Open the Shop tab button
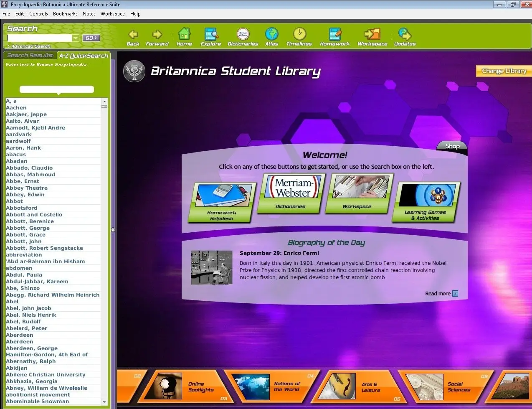The image size is (532, 409). click(452, 146)
